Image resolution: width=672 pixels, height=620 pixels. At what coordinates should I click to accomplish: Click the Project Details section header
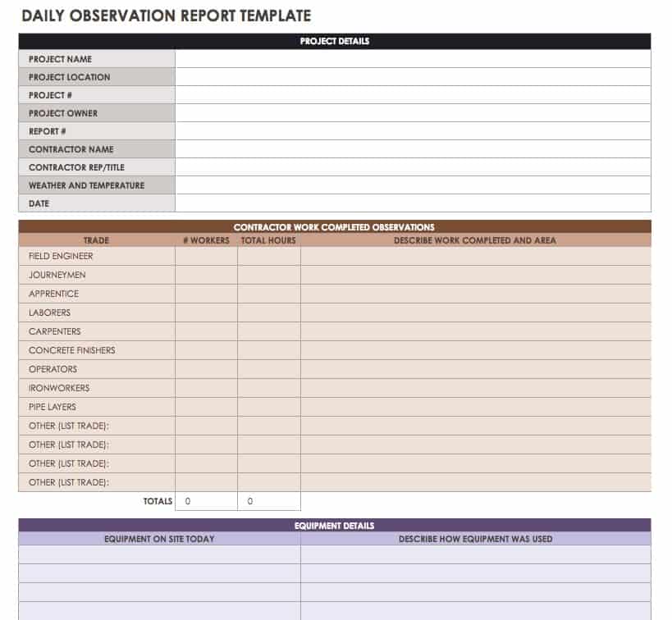coord(335,41)
